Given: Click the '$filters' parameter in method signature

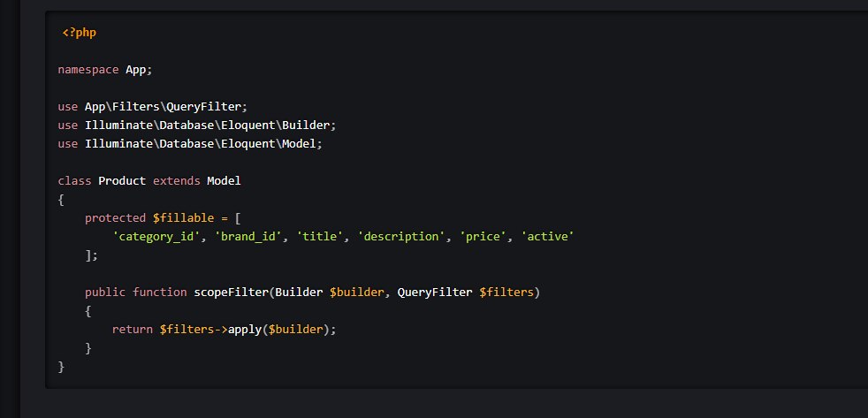Looking at the screenshot, I should [506, 293].
